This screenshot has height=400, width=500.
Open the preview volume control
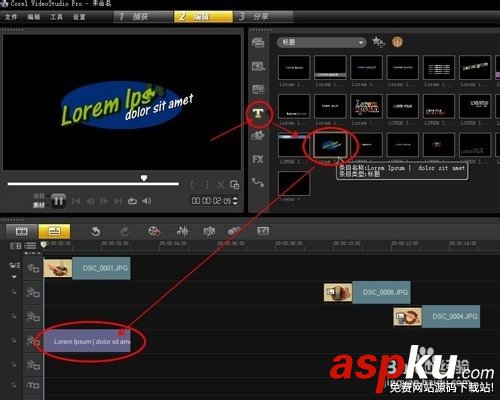tap(147, 201)
